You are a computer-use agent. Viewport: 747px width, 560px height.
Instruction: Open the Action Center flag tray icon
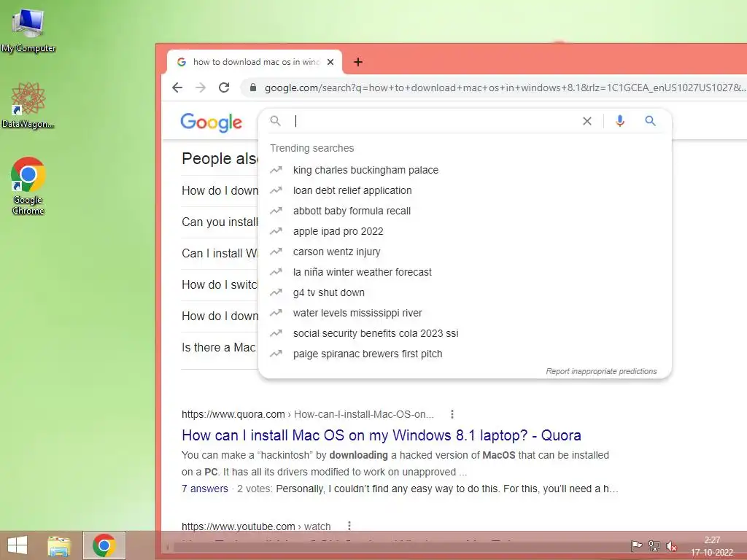636,545
